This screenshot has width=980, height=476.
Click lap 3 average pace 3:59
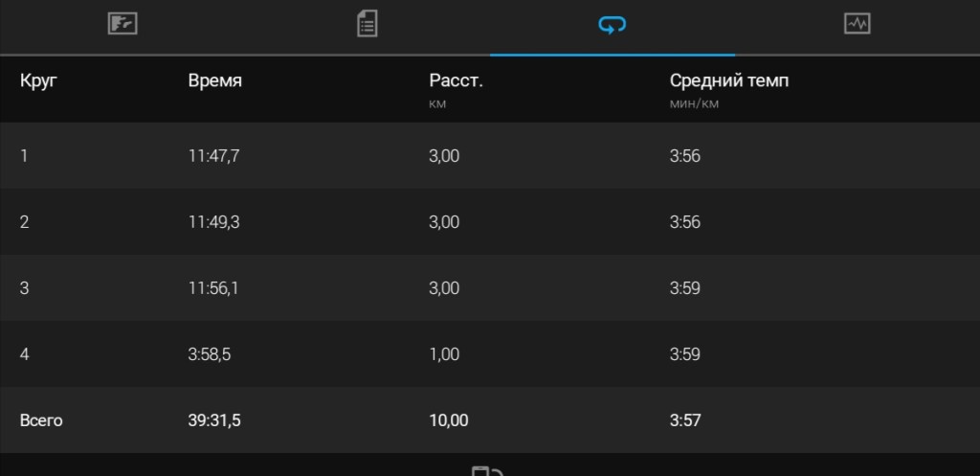[x=685, y=288]
